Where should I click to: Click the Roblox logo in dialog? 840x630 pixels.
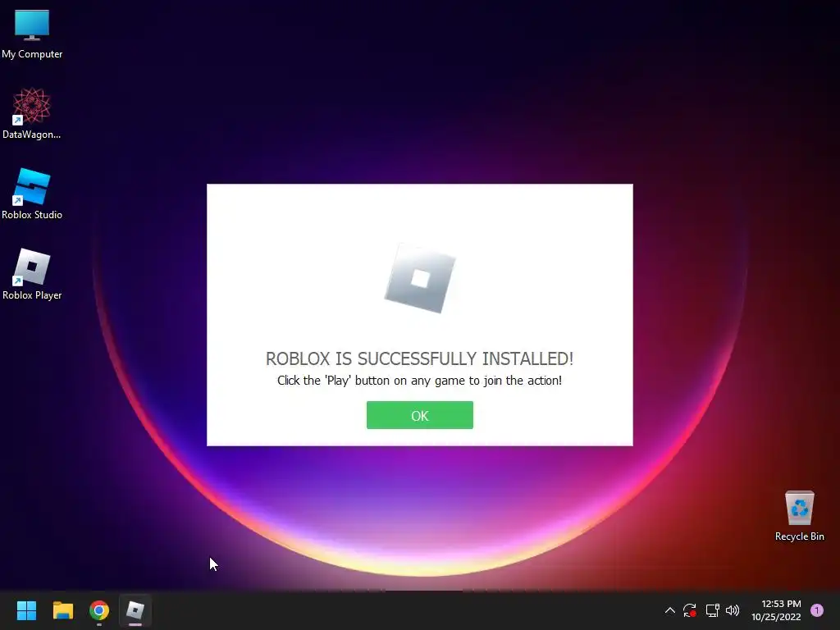pyautogui.click(x=420, y=278)
